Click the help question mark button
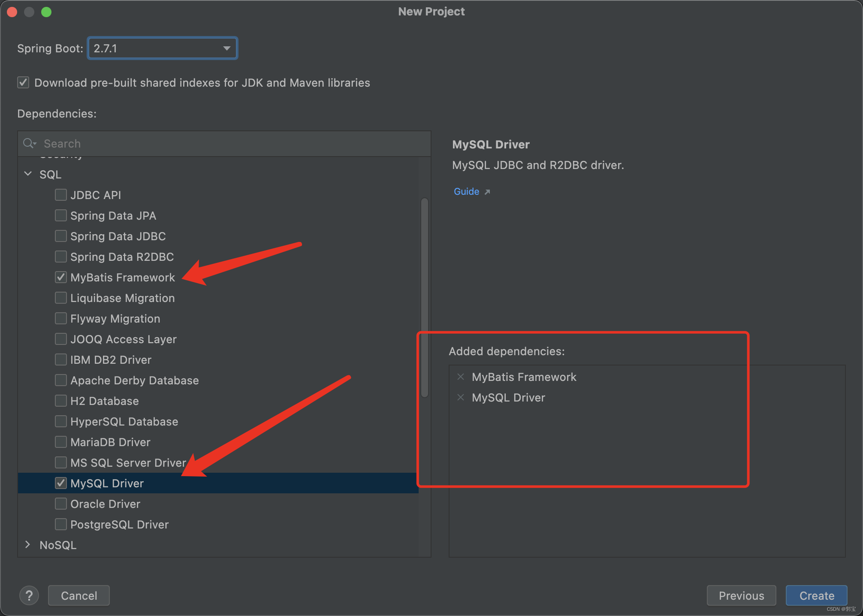Image resolution: width=863 pixels, height=616 pixels. (29, 595)
